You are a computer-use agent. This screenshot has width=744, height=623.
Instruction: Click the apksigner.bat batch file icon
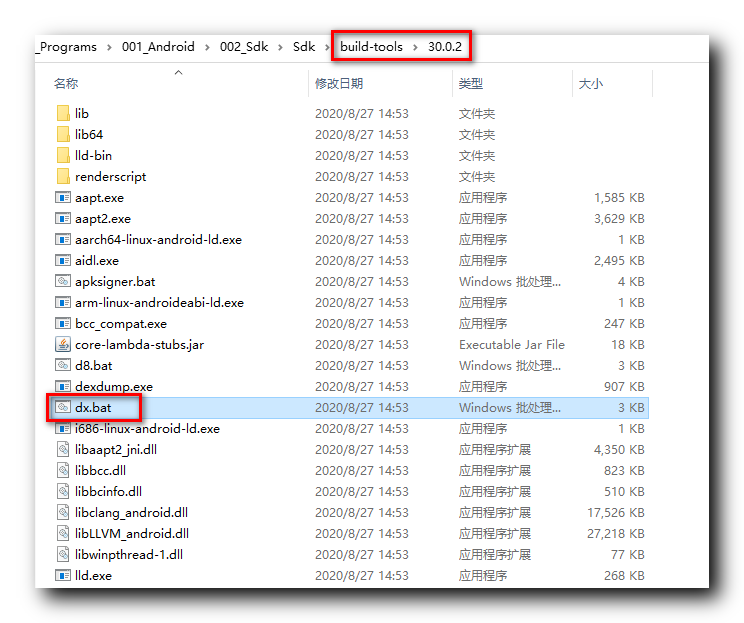63,281
